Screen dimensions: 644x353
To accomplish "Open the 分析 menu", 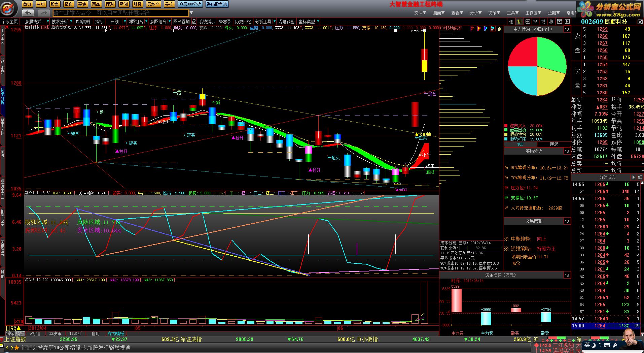I will coord(476,13).
